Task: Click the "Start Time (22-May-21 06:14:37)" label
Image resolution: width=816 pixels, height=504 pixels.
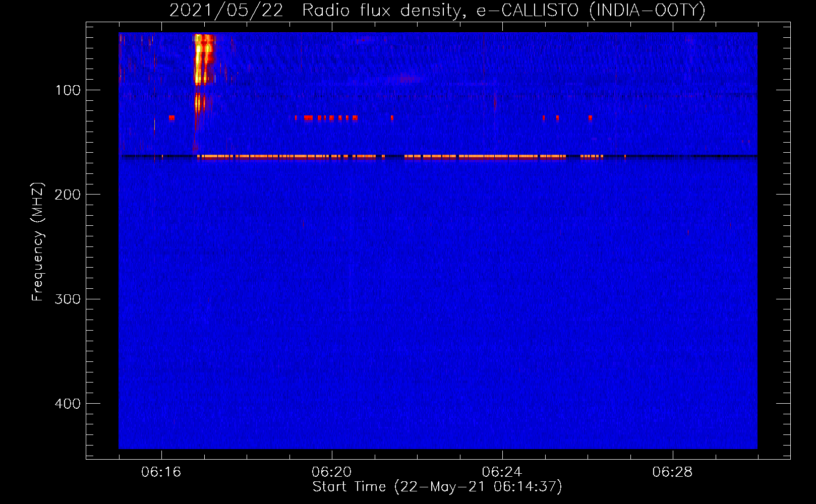Action: coord(437,487)
